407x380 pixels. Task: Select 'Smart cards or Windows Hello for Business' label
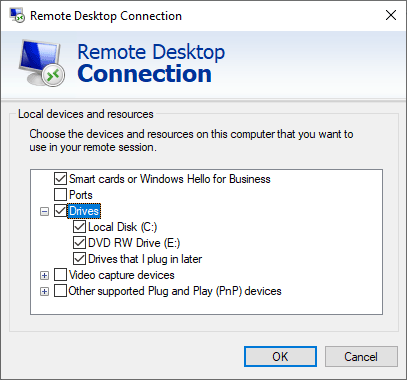pyautogui.click(x=170, y=179)
